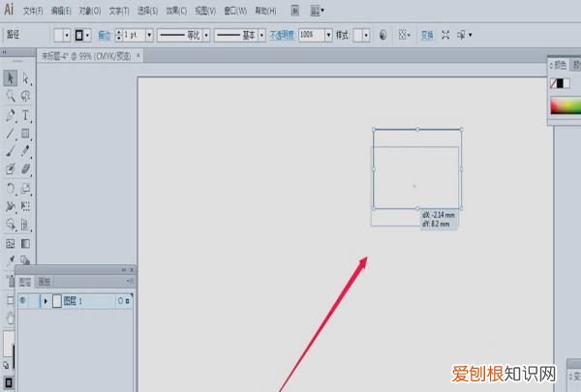Screen dimensions: 581x392
Task: Select the Rectangle tool in toolbox
Action: pos(26,134)
